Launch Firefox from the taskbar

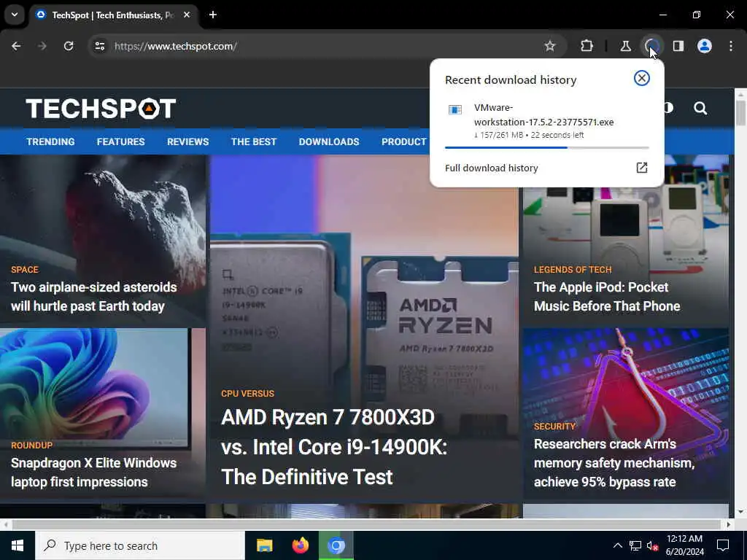click(x=300, y=545)
